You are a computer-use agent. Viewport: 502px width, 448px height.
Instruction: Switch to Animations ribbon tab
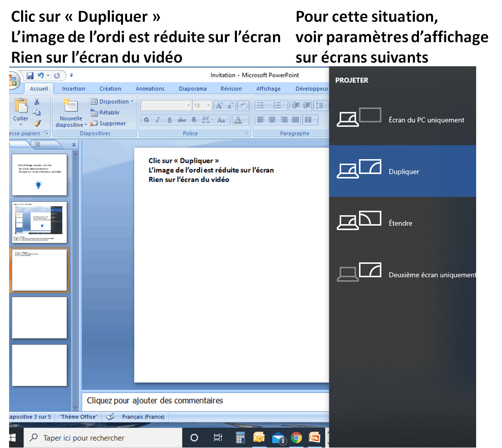pyautogui.click(x=150, y=89)
